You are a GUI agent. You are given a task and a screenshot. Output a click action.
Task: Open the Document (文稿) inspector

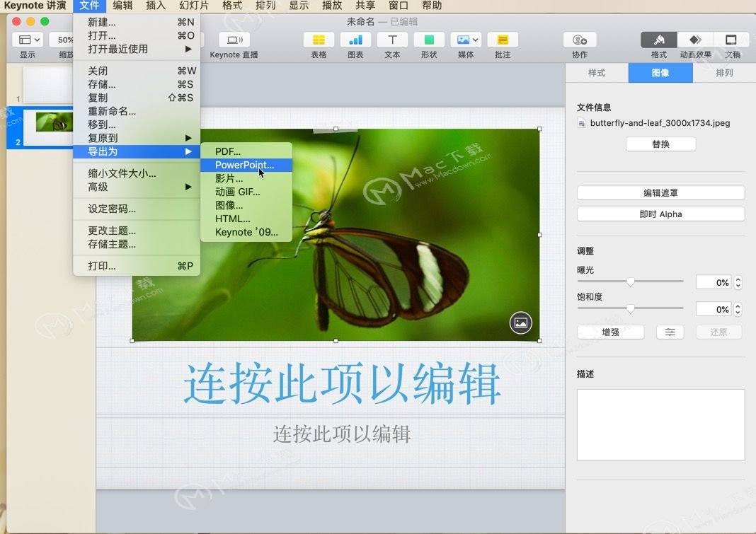731,40
